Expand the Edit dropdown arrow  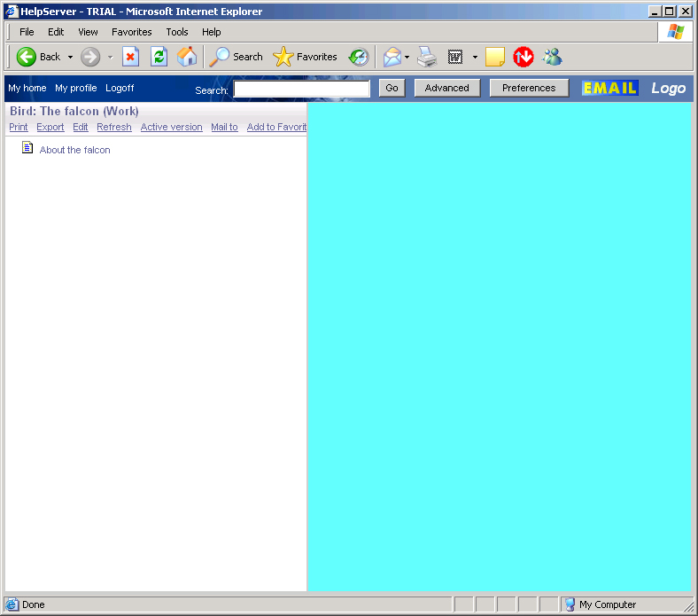coord(475,57)
